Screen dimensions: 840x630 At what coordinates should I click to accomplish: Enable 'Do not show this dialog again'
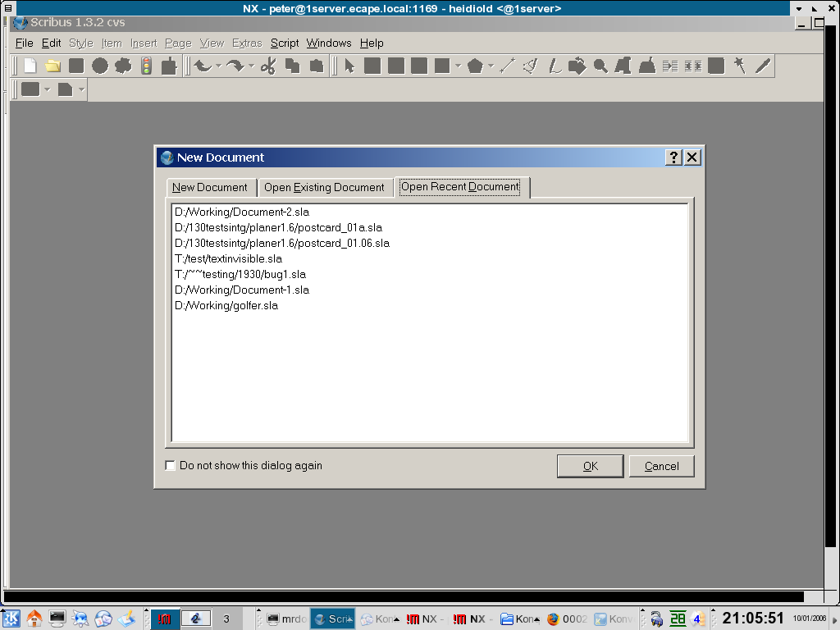tap(171, 466)
